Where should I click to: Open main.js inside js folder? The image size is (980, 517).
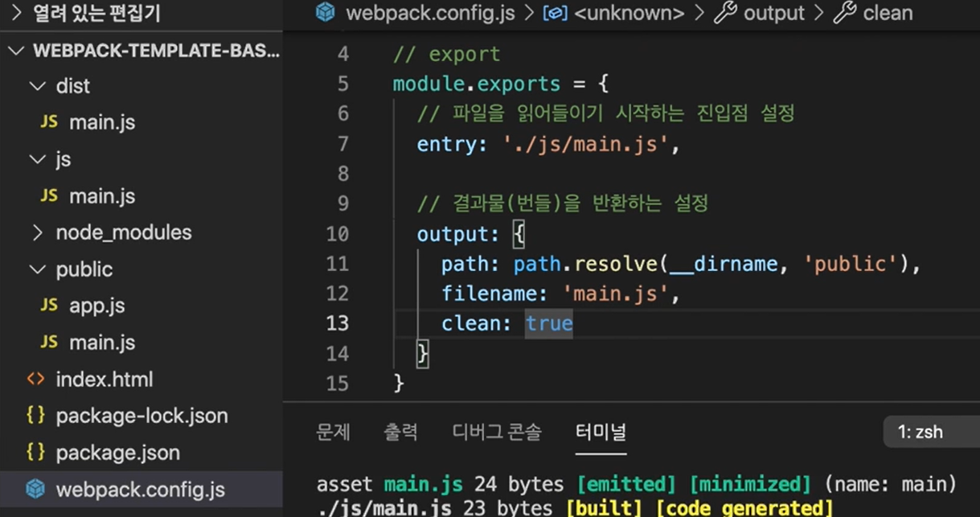tap(102, 196)
